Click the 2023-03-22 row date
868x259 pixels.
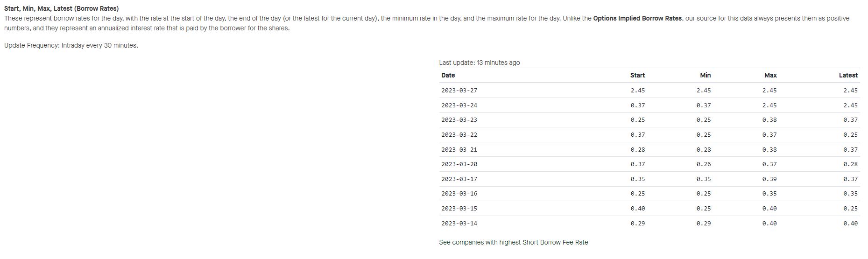pos(459,135)
